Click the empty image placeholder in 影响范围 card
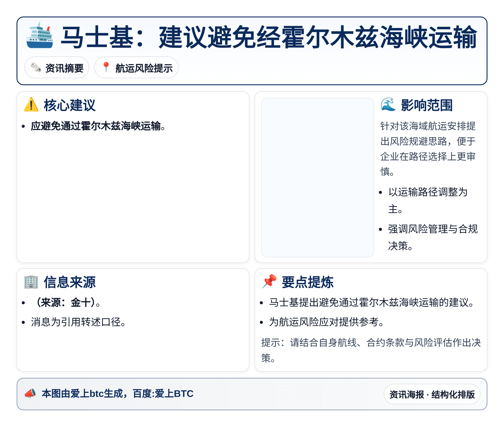The image size is (504, 426). coord(317,178)
